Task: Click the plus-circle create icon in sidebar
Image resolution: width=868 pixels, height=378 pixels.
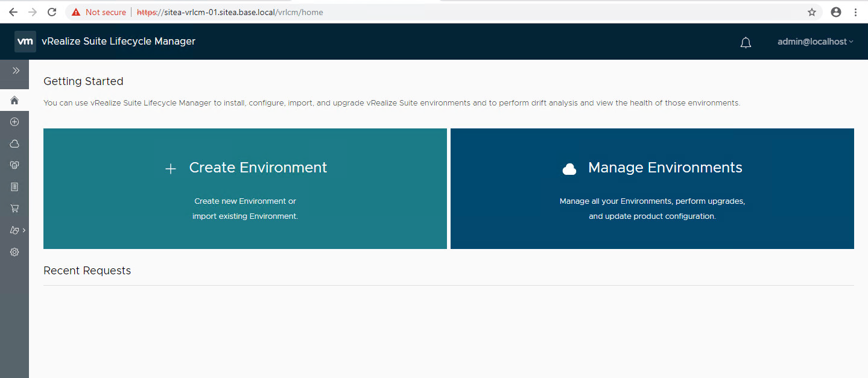Action: pos(14,122)
